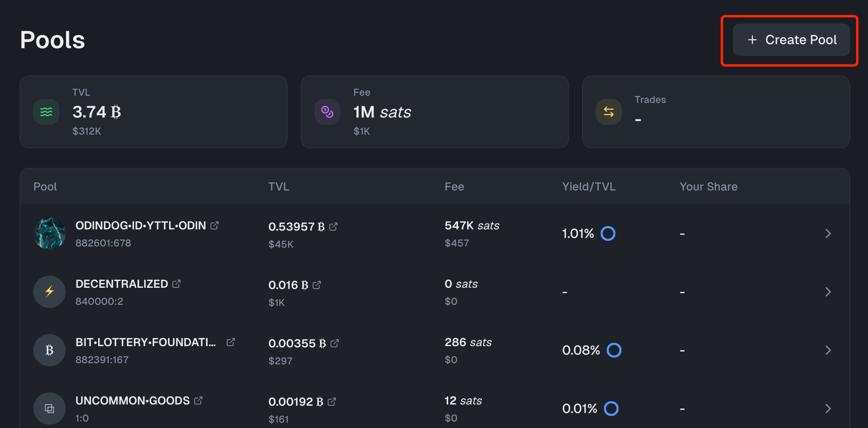Viewport: 868px width, 428px height.
Task: Open external link next to 0.00355 TVL
Action: 335,343
